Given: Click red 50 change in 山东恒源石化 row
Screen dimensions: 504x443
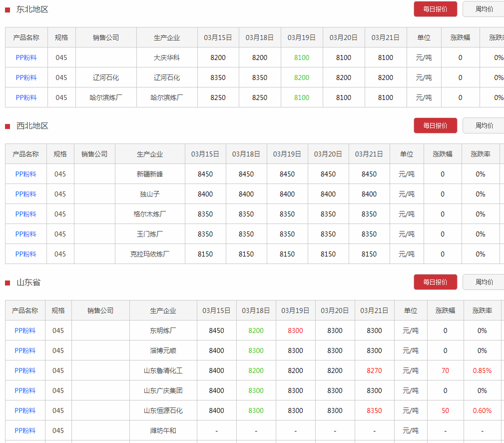Looking at the screenshot, I should click(x=445, y=410).
